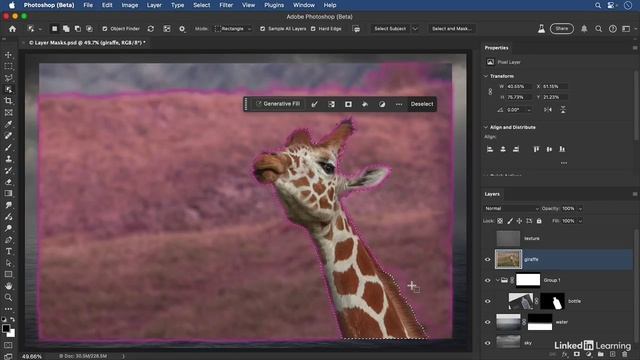The height and width of the screenshot is (360, 640).
Task: Select the Object Selection tool in toolbar
Action: (8, 89)
